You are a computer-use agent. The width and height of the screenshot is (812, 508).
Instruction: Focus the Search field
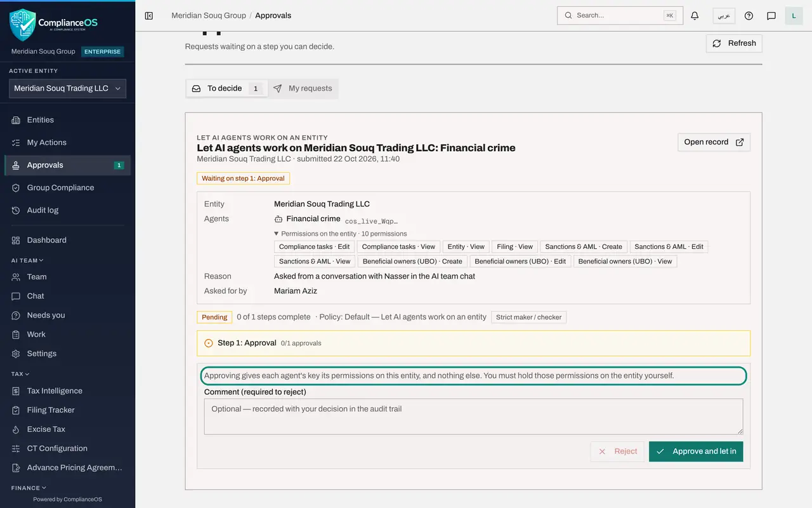click(x=620, y=15)
